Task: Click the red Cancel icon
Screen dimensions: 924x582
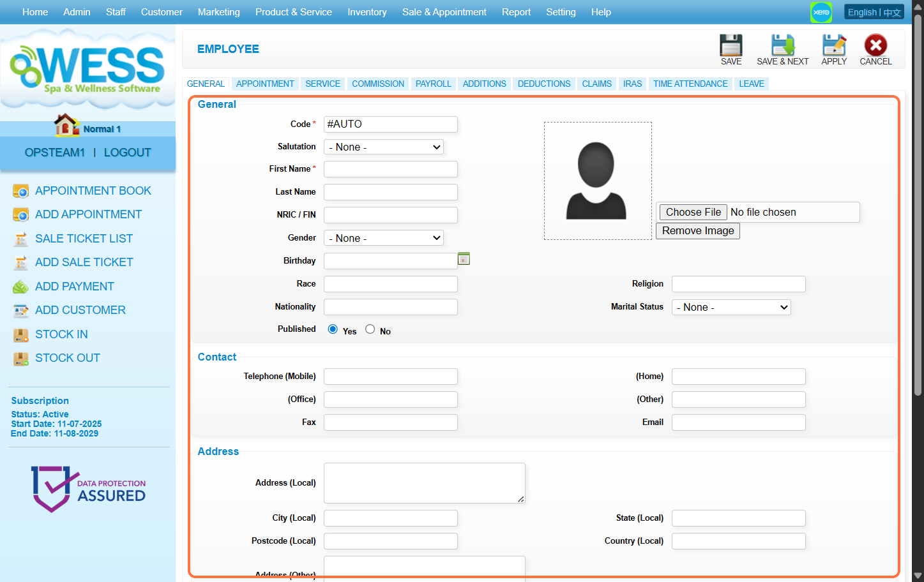Action: (875, 46)
